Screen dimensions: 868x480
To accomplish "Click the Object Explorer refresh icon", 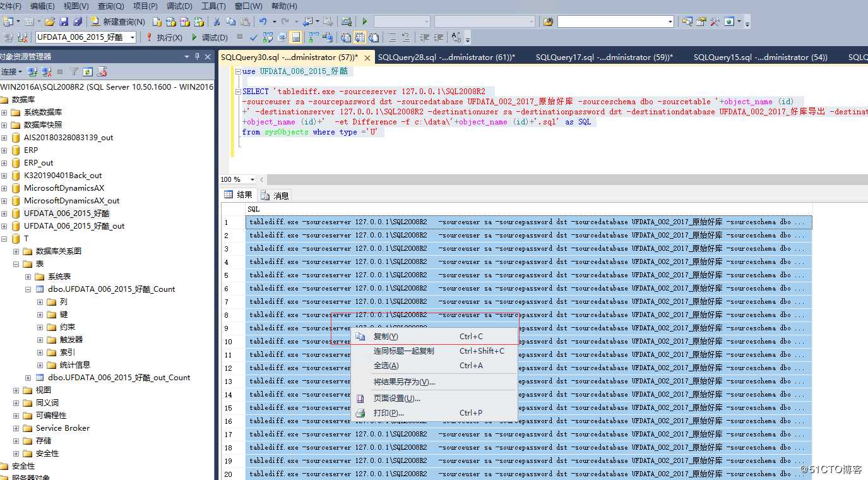I will coord(88,72).
